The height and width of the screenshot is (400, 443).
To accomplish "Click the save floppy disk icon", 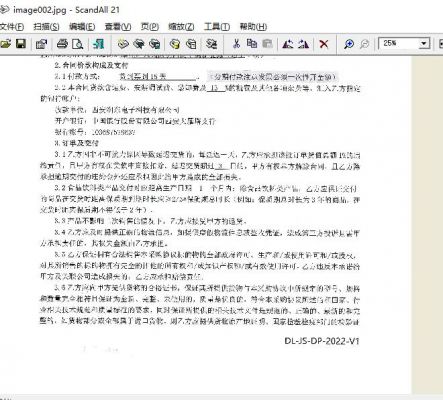I will coord(21,44).
